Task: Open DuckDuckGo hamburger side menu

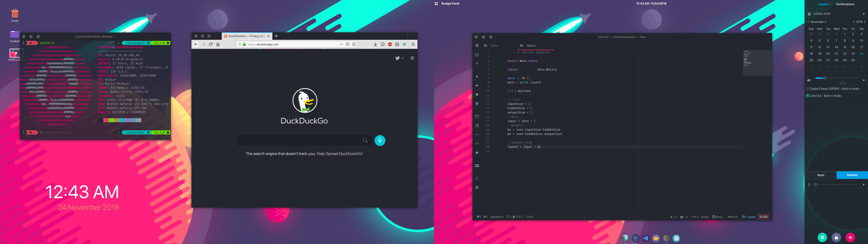Action: click(412, 58)
